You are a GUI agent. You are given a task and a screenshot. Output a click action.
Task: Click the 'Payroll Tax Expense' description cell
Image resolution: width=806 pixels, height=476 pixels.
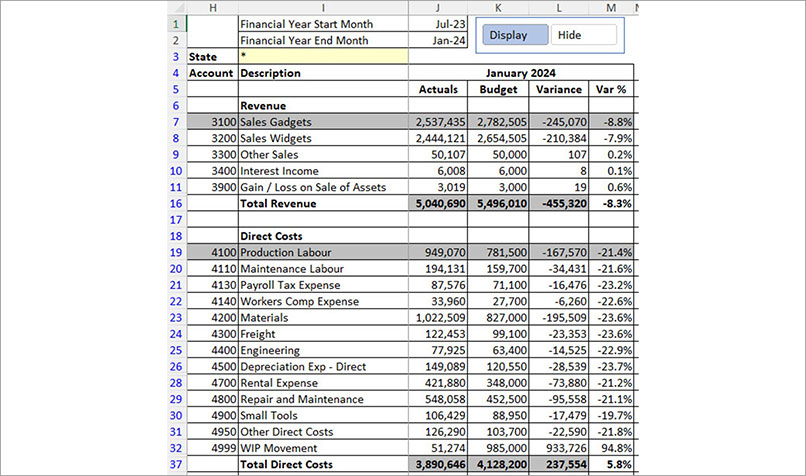(323, 285)
